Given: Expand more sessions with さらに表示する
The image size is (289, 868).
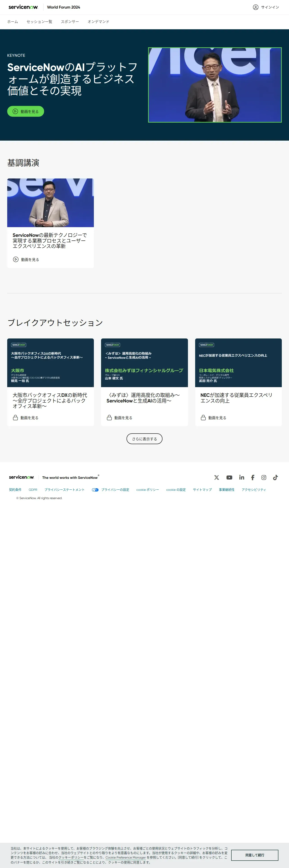Looking at the screenshot, I should coord(144,439).
